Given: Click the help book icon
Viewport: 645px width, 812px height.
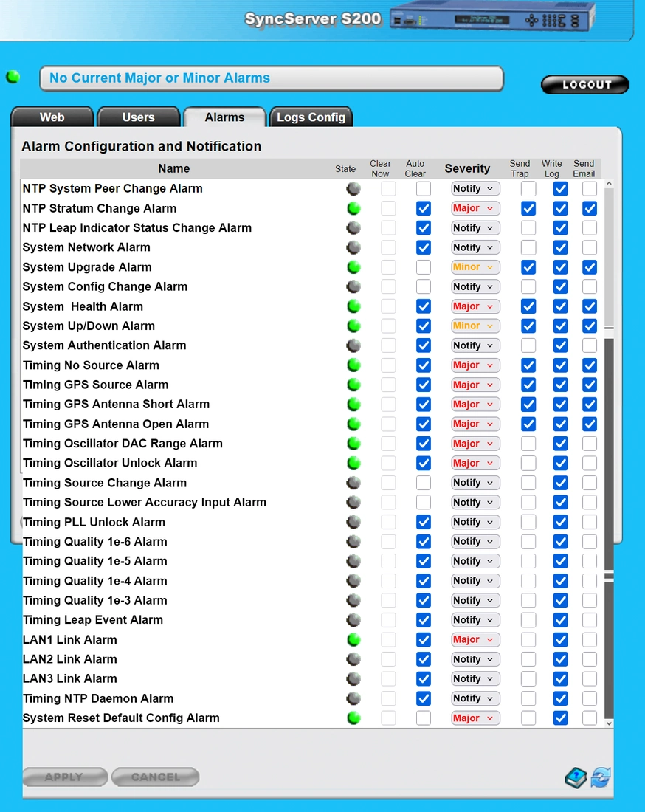Looking at the screenshot, I should (x=576, y=778).
